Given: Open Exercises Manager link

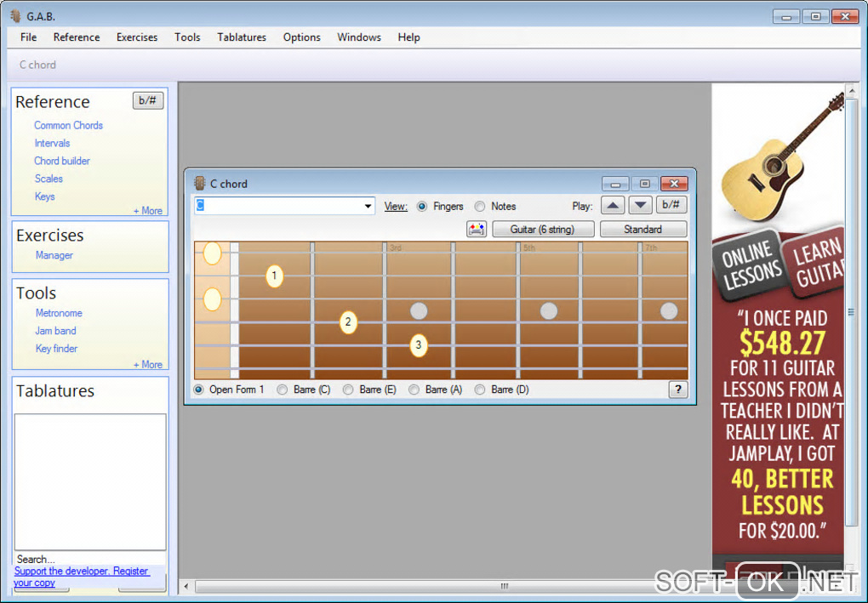Looking at the screenshot, I should point(54,255).
